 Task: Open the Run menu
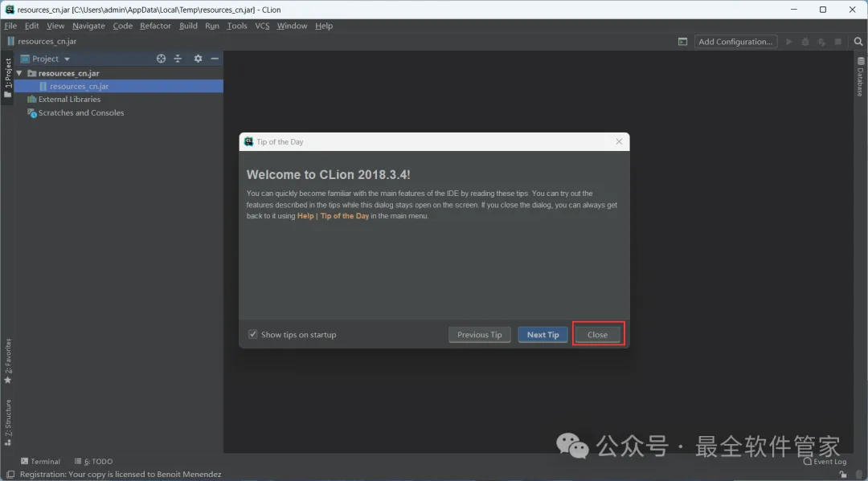212,26
